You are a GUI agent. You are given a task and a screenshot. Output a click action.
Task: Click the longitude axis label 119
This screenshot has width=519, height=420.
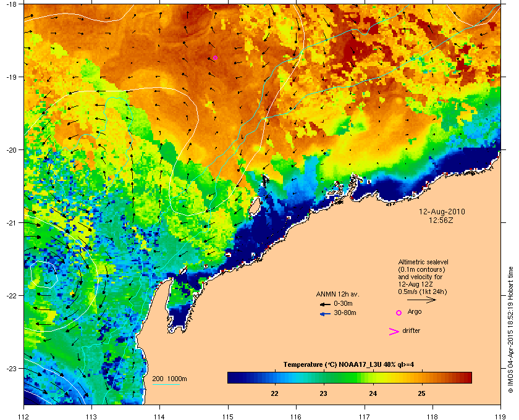(x=500, y=417)
